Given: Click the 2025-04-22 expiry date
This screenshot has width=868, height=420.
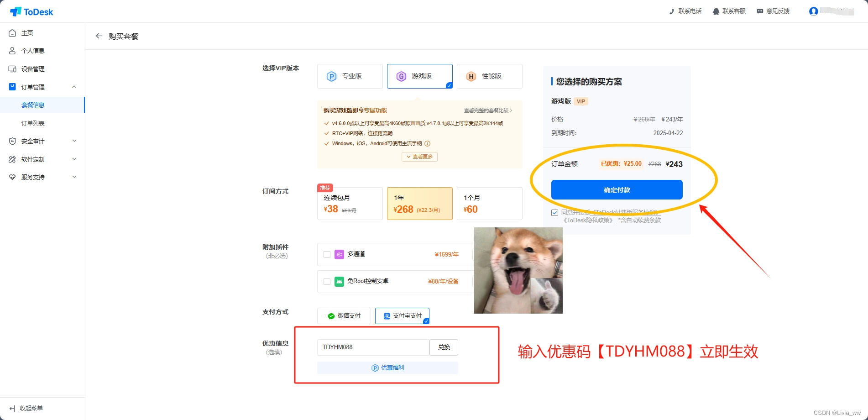Looking at the screenshot, I should 668,133.
